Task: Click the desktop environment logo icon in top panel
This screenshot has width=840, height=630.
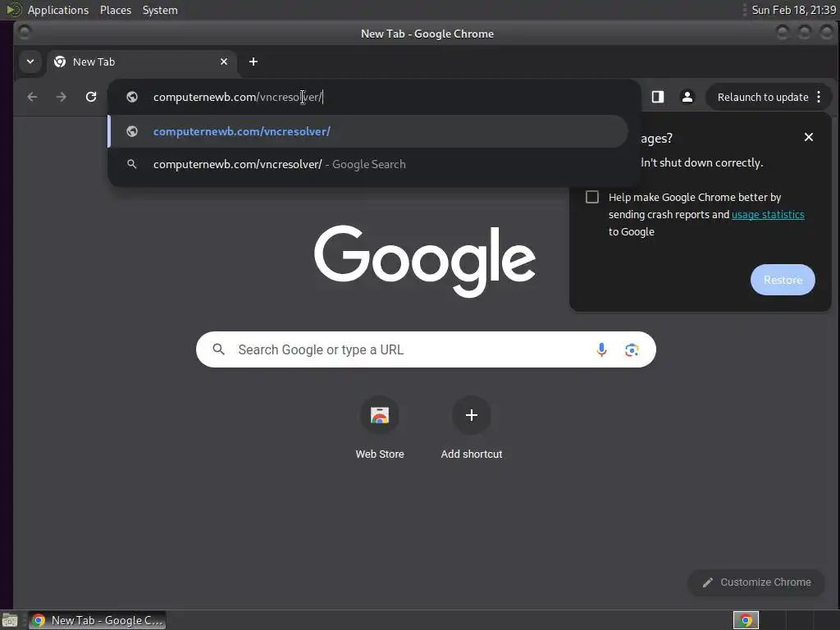Action: pyautogui.click(x=13, y=10)
